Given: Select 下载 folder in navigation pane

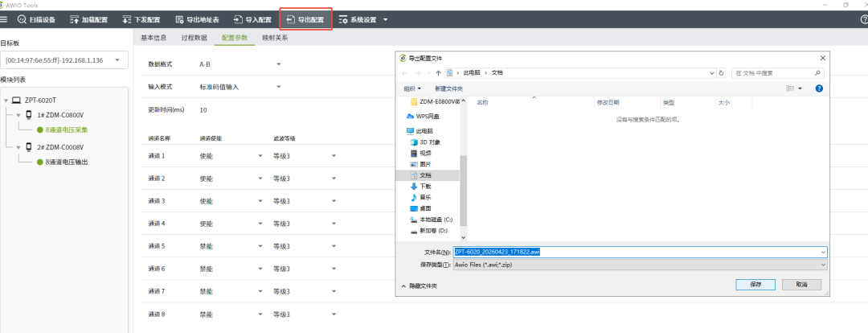Looking at the screenshot, I should pos(420,187).
